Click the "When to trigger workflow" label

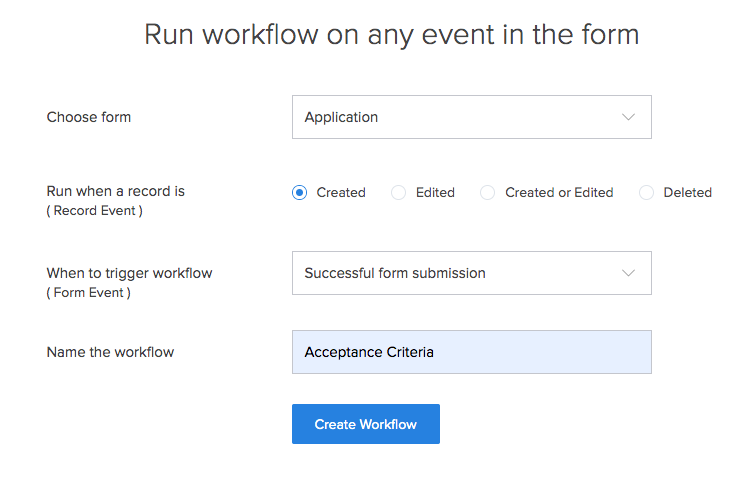point(129,273)
